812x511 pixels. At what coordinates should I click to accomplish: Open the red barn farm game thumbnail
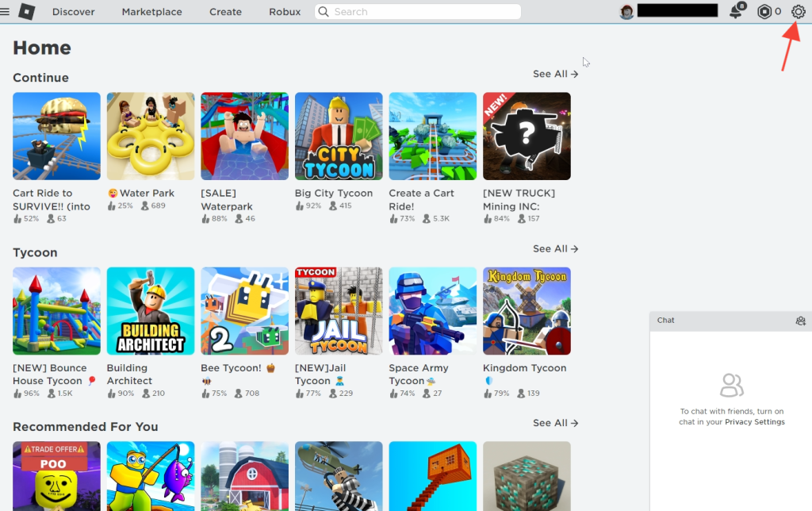244,476
